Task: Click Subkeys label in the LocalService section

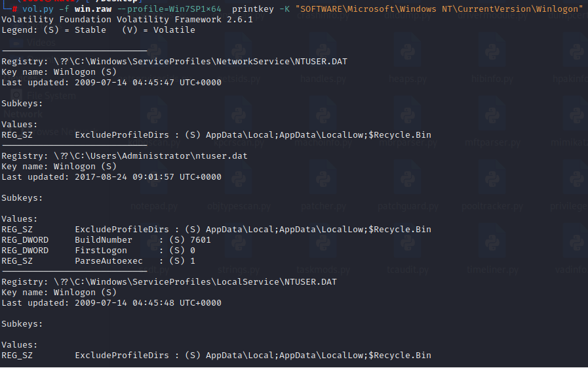Action: [22, 324]
